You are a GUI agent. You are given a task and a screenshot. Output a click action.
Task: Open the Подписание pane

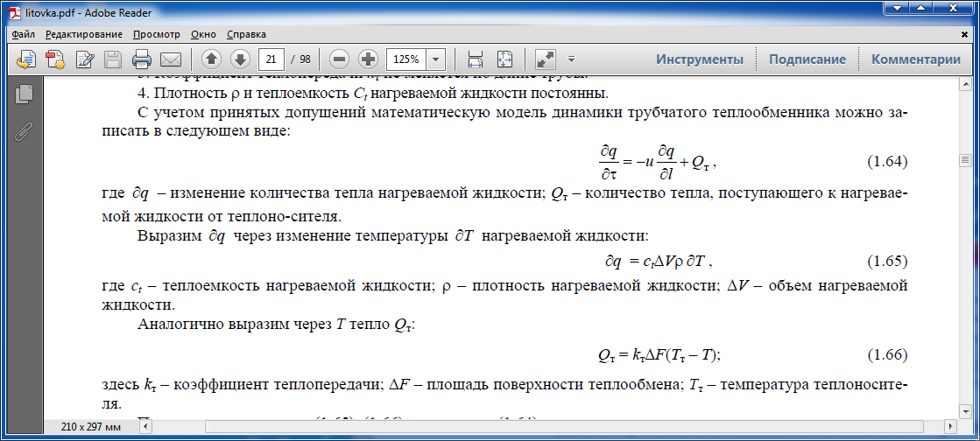(807, 60)
